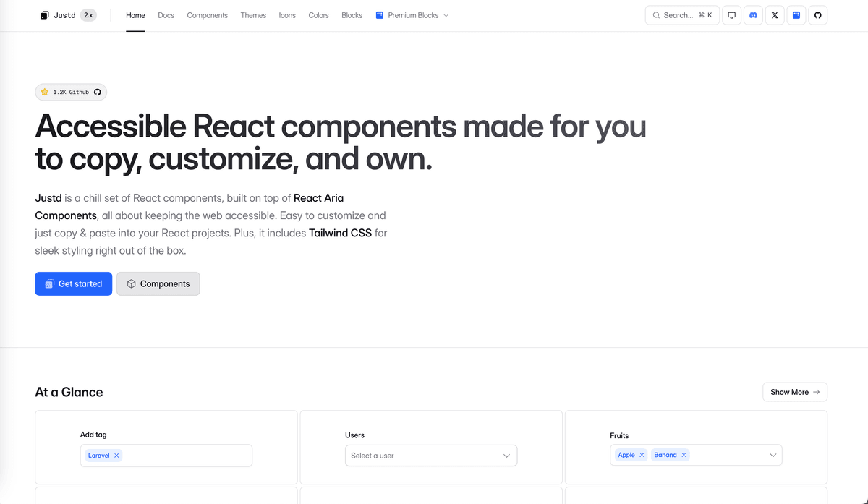The width and height of the screenshot is (868, 504).
Task: Open the Discord link icon
Action: pos(753,15)
